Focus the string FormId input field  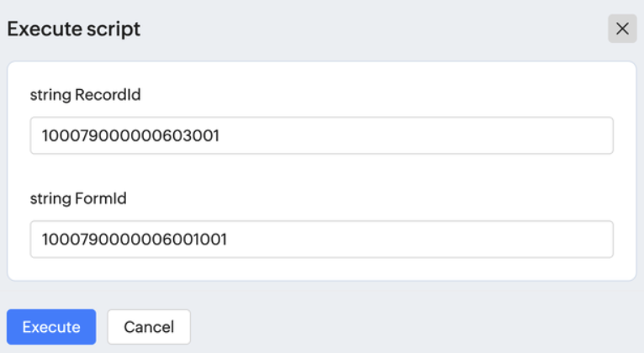pos(321,240)
